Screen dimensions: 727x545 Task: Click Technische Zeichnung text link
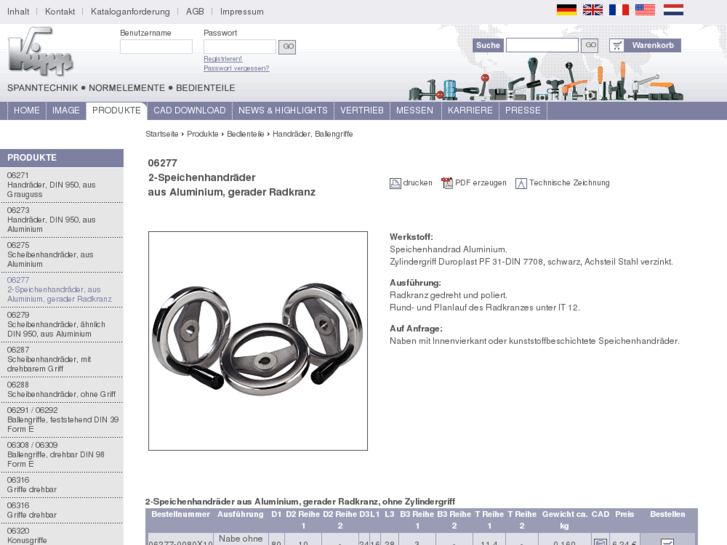[569, 183]
